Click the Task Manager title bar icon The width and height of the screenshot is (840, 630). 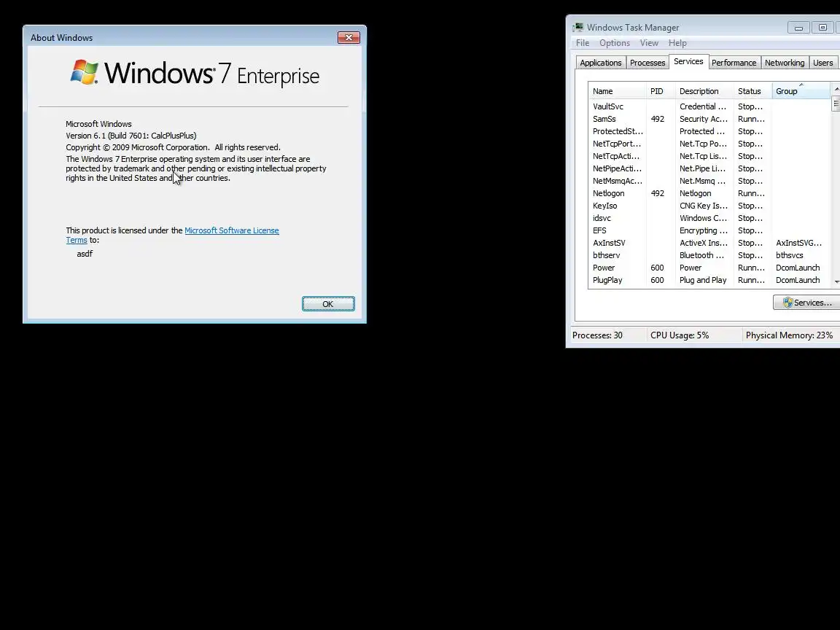(578, 27)
